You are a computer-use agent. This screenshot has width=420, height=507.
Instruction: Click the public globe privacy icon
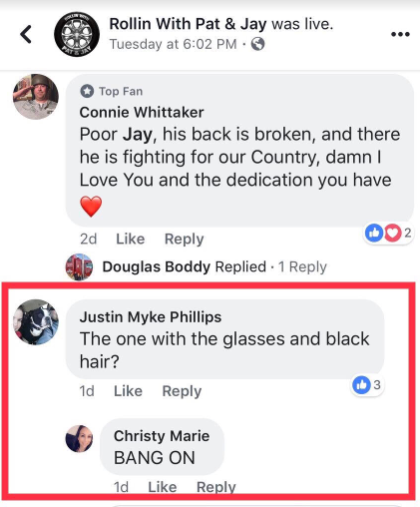pyautogui.click(x=258, y=44)
